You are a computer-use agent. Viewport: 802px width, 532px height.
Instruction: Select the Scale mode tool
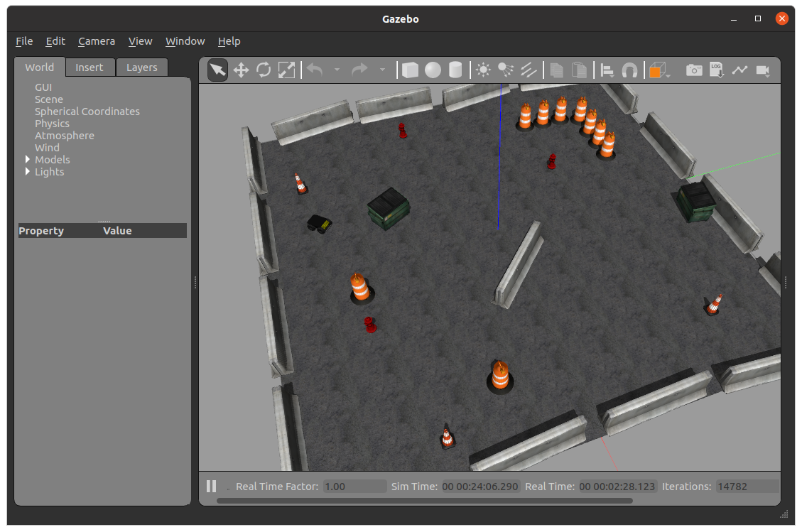pos(286,70)
